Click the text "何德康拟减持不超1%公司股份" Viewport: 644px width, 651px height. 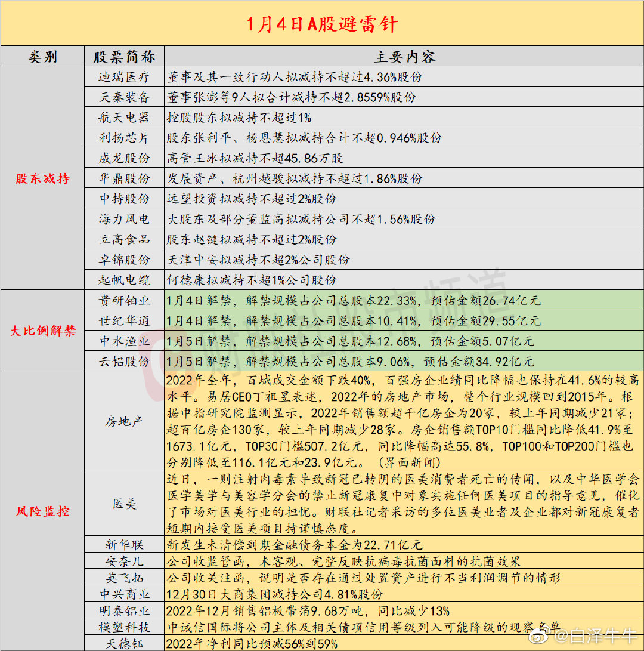[x=252, y=280]
